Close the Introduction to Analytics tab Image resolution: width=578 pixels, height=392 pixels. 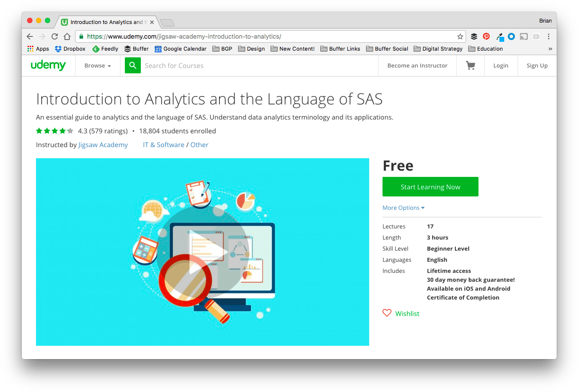(x=151, y=22)
